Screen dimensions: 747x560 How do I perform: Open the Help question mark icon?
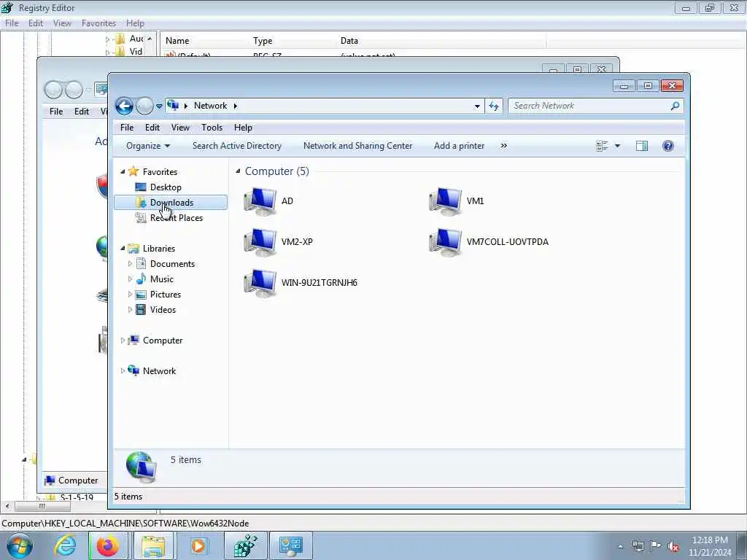click(x=668, y=146)
